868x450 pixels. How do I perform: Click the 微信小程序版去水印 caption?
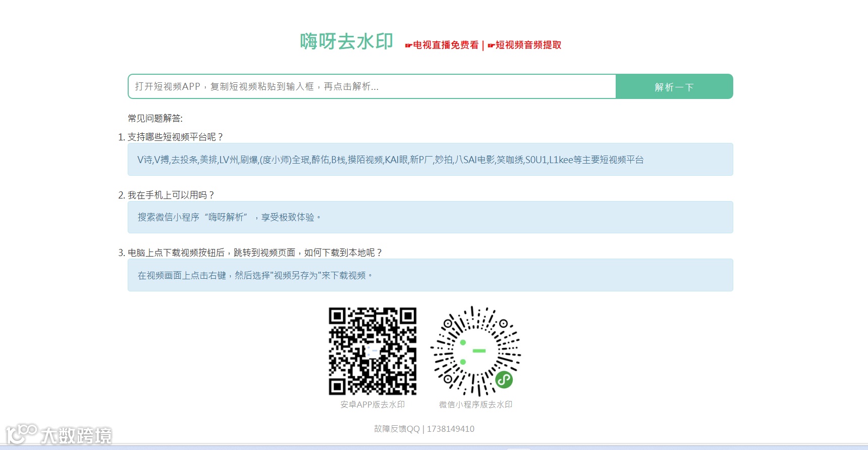[475, 405]
